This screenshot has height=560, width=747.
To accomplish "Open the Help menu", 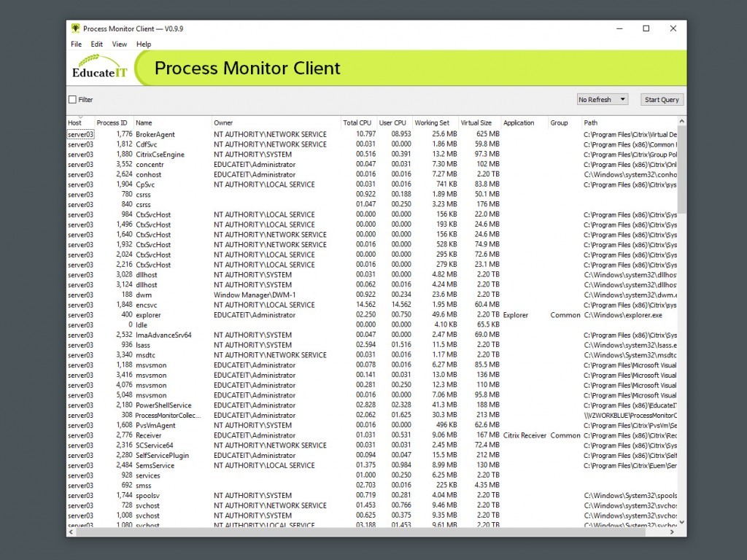I will click(x=144, y=44).
